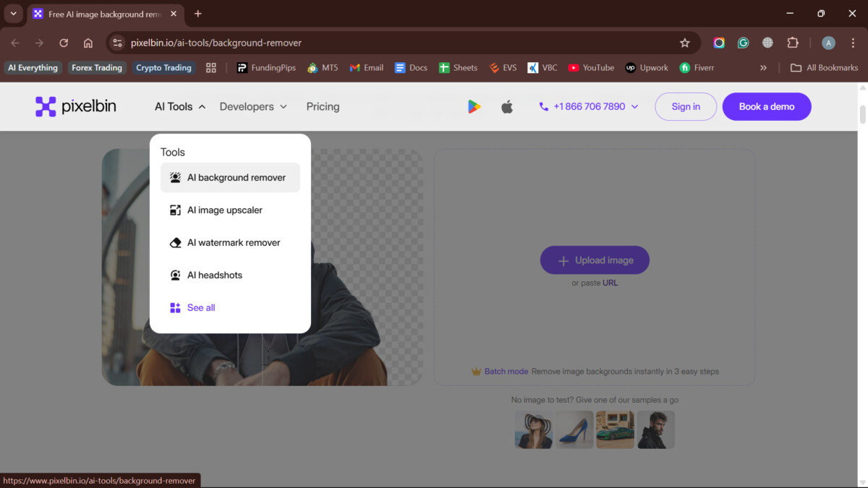Click the Grammarly extension icon

point(743,43)
